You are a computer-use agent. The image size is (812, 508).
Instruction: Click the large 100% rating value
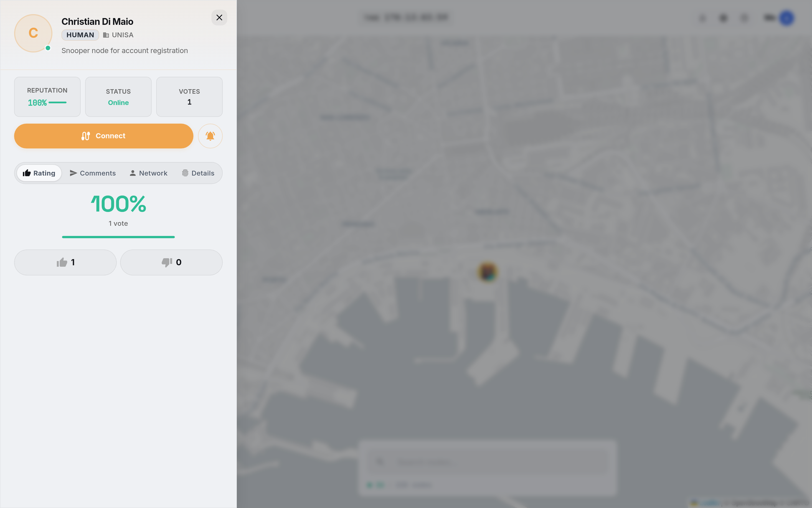click(x=118, y=204)
